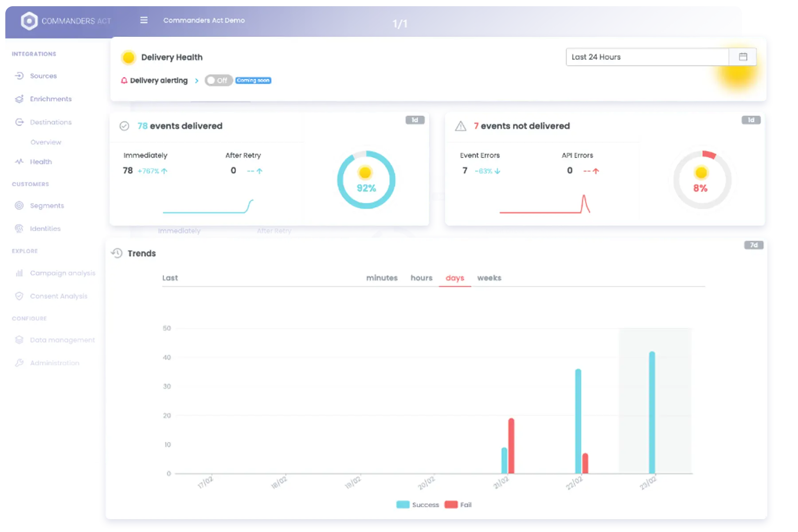Click the Identities fingerprint icon
Viewport: 798px width, 532px height.
(19, 229)
